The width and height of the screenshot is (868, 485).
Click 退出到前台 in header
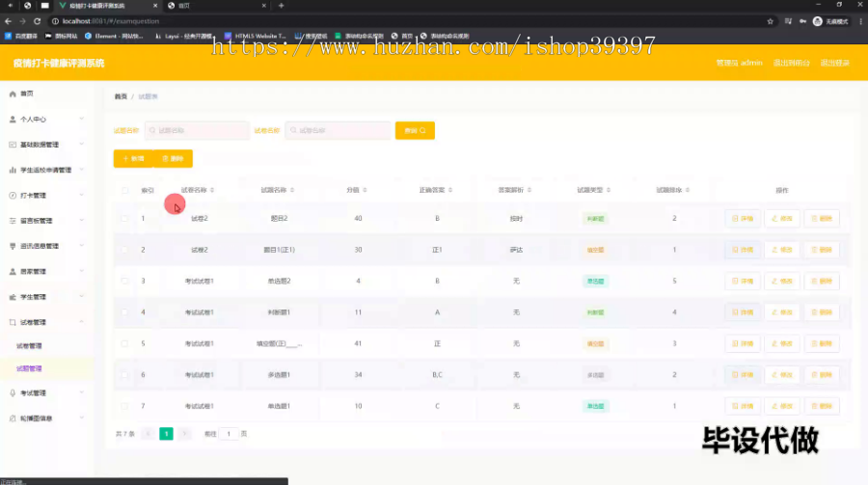pos(792,63)
